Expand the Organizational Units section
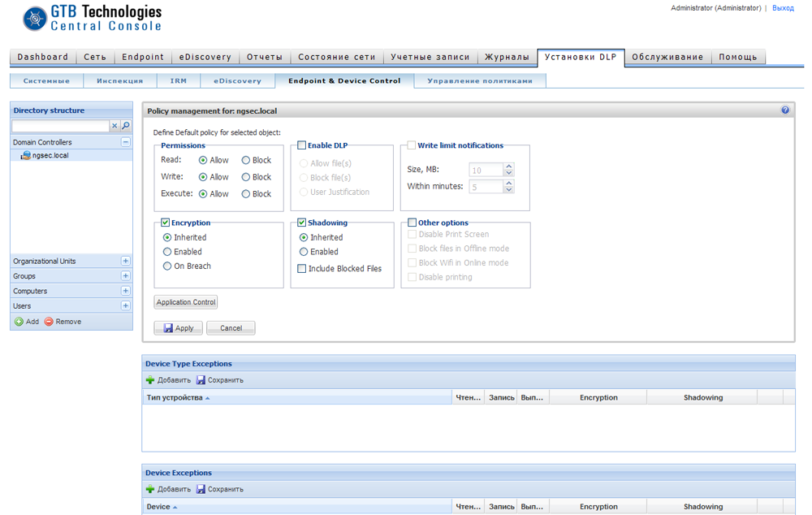 (x=125, y=261)
